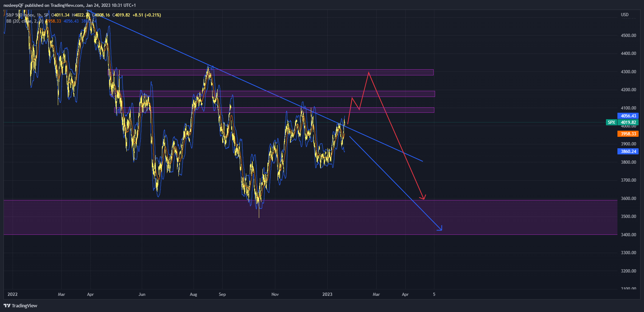Screen dimensions: 644x312
Task: Click the low value L4008.16
Action: [101, 15]
